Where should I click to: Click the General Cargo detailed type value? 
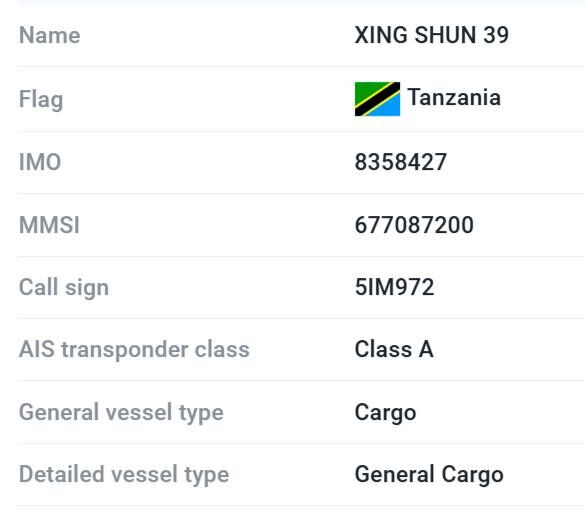click(429, 474)
